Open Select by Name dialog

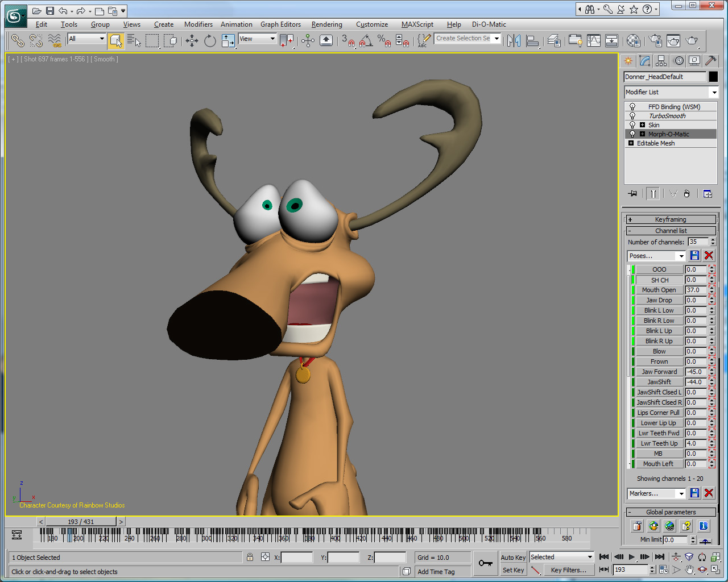(x=134, y=40)
